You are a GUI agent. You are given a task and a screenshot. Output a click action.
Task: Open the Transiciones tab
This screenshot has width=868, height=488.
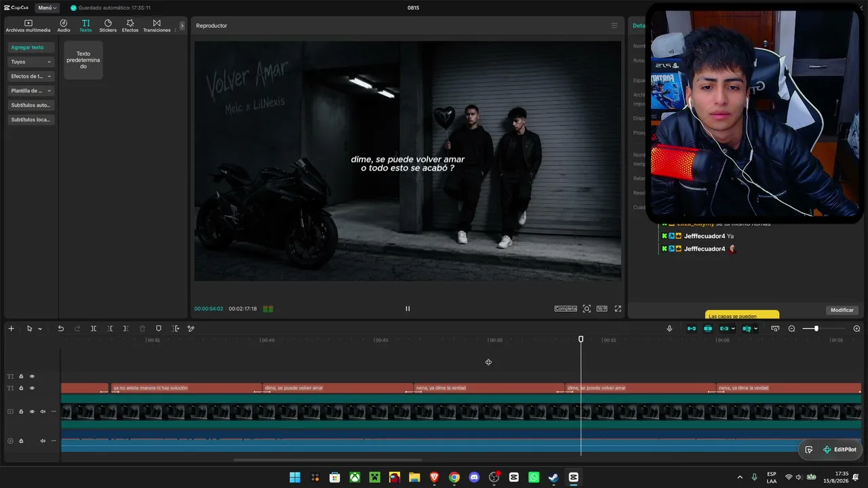pos(157,26)
